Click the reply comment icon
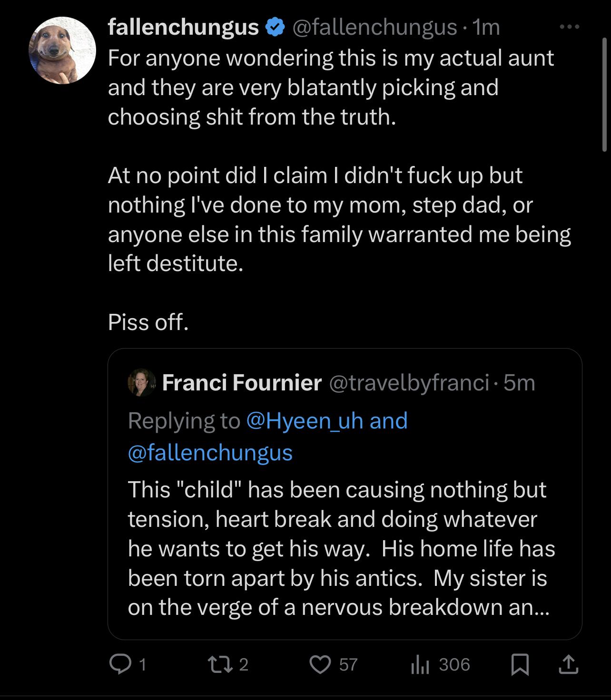Viewport: 611px width, 700px height. [118, 664]
